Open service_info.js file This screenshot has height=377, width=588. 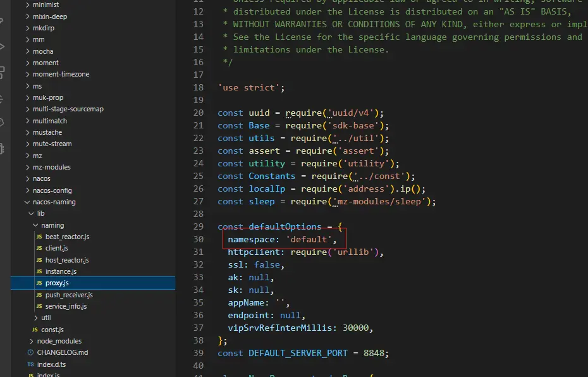(66, 306)
